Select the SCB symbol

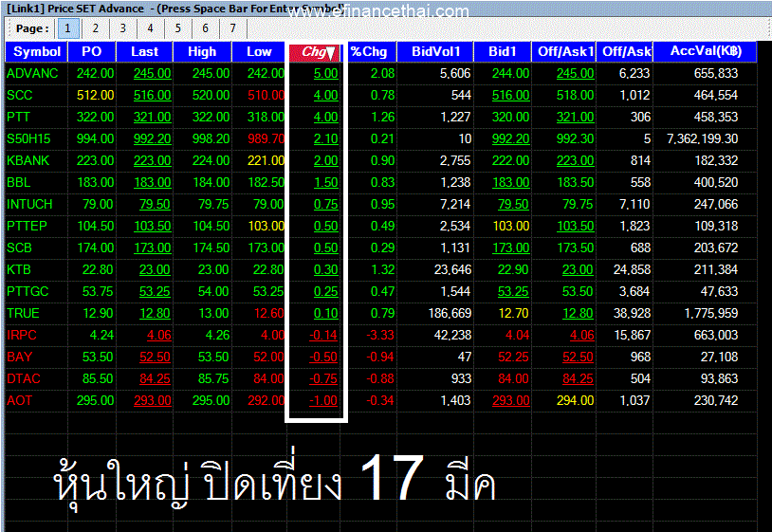[19, 248]
